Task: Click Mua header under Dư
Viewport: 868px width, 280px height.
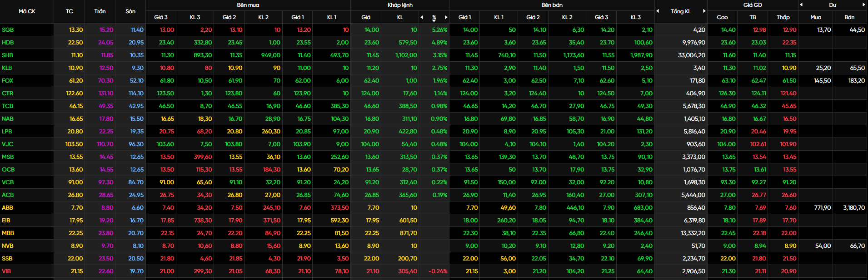Action: pyautogui.click(x=816, y=17)
